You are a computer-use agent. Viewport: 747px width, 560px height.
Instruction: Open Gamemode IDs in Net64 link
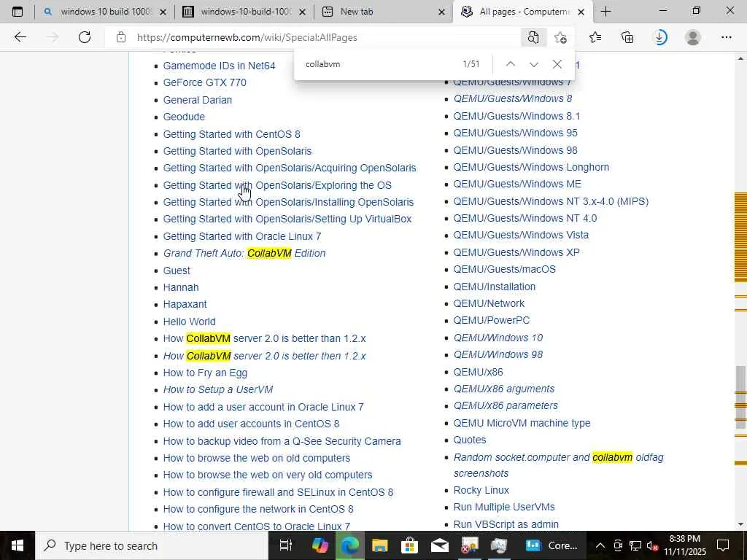pyautogui.click(x=219, y=66)
